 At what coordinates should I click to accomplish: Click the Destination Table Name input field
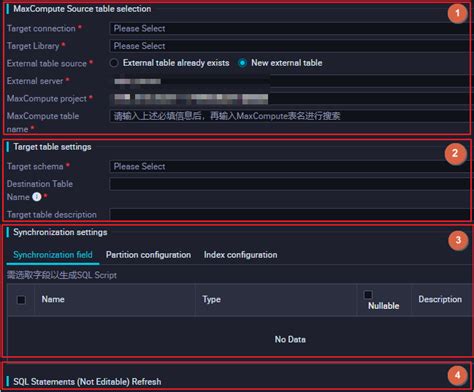pos(289,184)
